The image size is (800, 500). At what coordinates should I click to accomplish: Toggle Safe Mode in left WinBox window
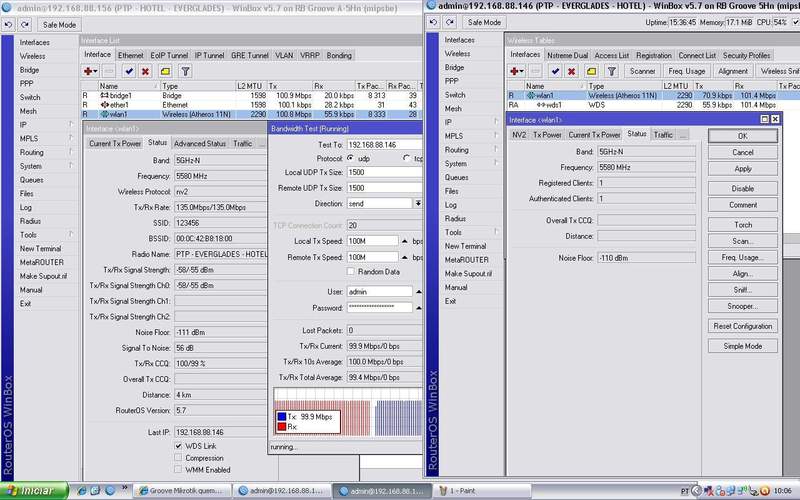(x=59, y=24)
